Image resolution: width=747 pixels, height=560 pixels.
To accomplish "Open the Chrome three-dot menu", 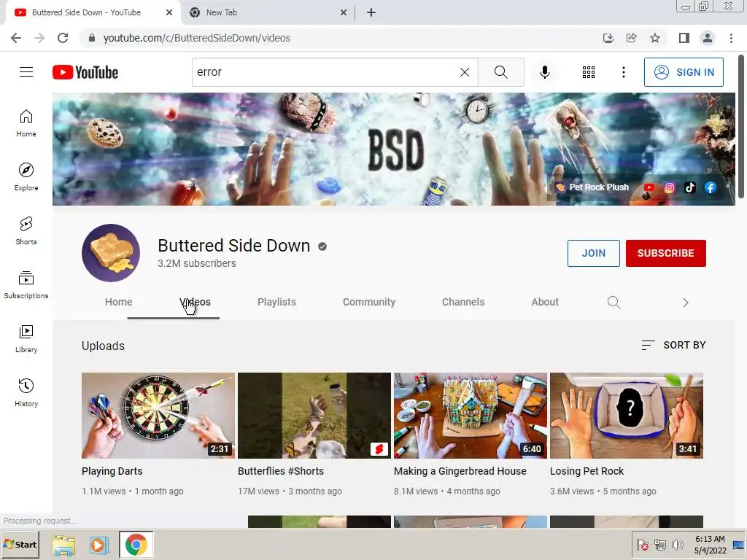I will [731, 38].
